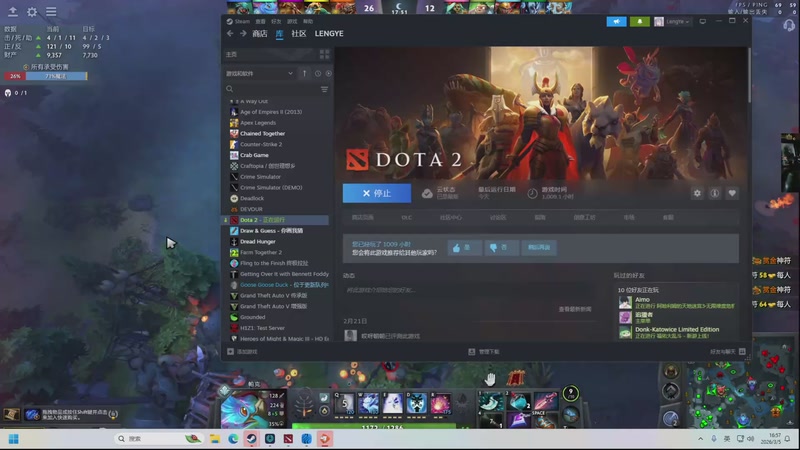This screenshot has height=450, width=800.
Task: Toggle Steam big picture monitor icon
Action: (x=703, y=21)
